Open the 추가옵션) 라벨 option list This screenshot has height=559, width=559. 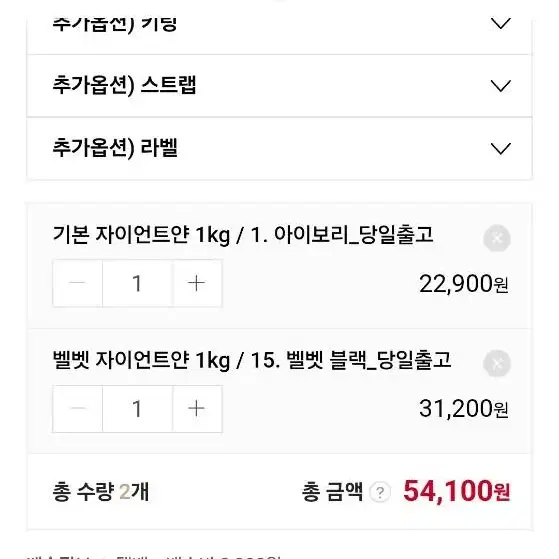280,148
